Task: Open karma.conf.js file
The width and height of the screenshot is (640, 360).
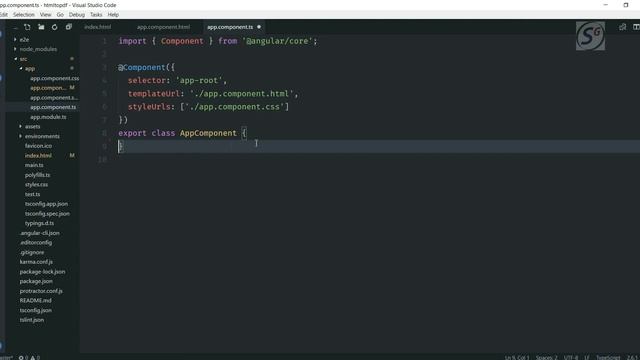Action: (x=36, y=262)
